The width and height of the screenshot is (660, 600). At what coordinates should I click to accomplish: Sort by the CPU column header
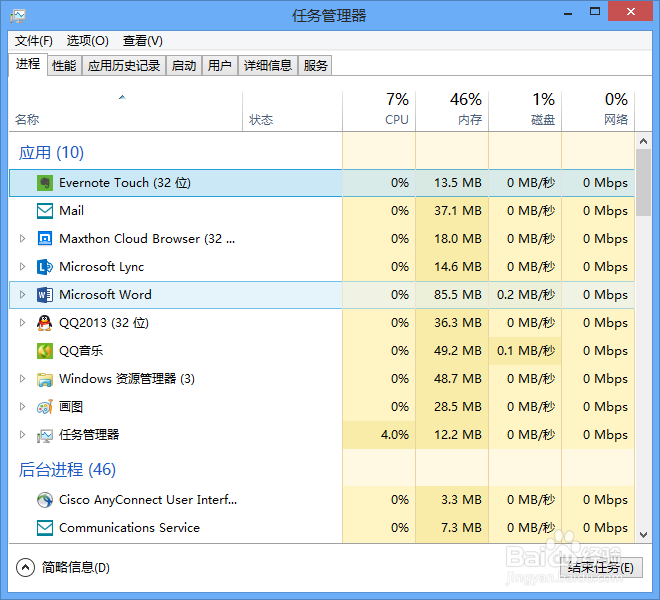tap(379, 111)
